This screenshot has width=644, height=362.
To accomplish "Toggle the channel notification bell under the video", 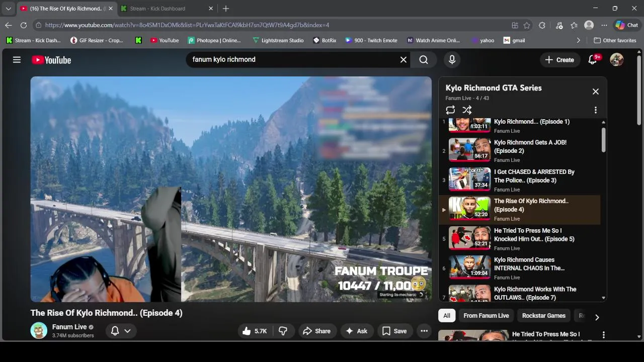I will (115, 331).
